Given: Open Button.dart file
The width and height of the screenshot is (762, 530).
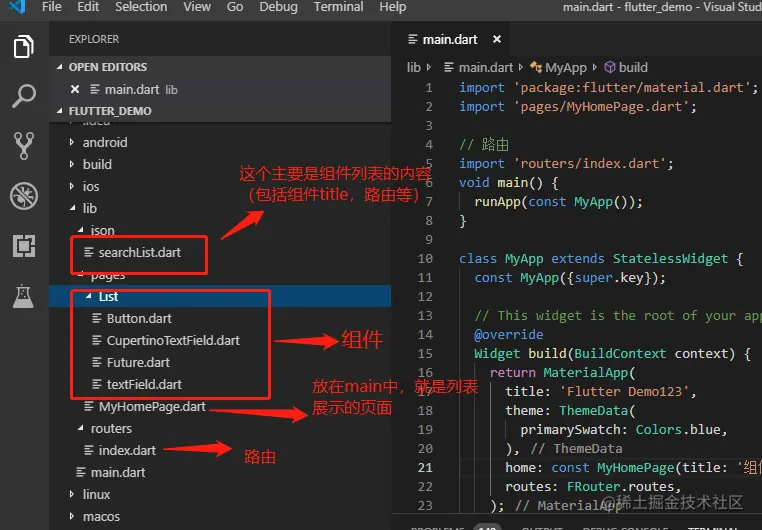Looking at the screenshot, I should coord(139,318).
